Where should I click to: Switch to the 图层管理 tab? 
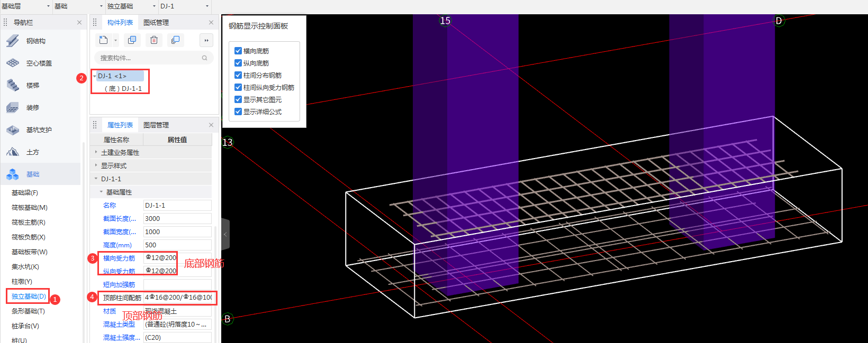(156, 125)
